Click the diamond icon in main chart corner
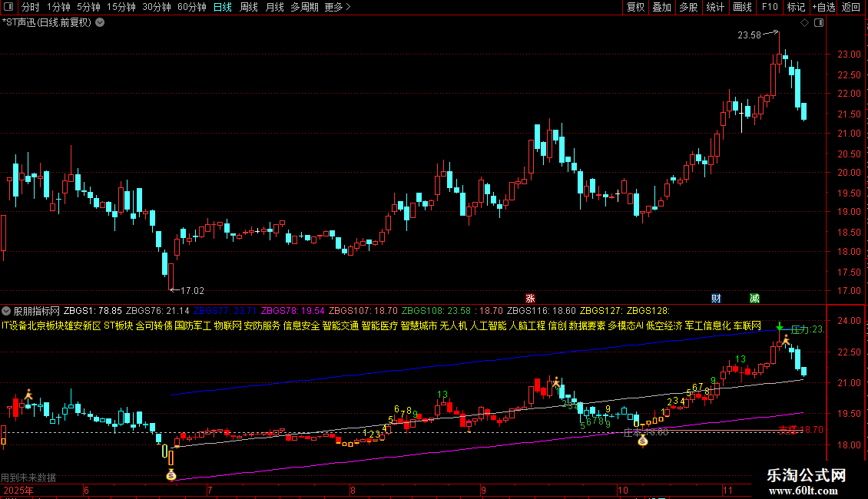 [x=805, y=23]
